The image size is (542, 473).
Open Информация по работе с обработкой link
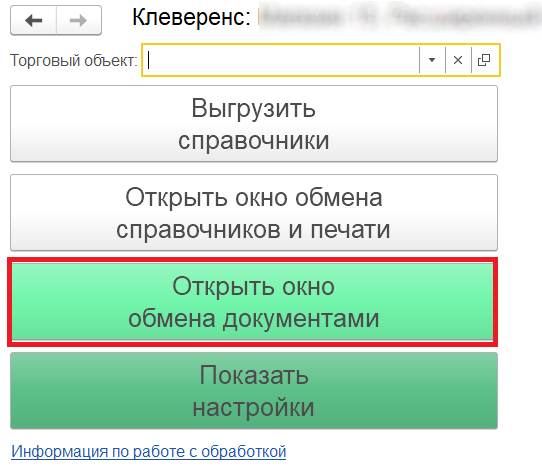(149, 452)
